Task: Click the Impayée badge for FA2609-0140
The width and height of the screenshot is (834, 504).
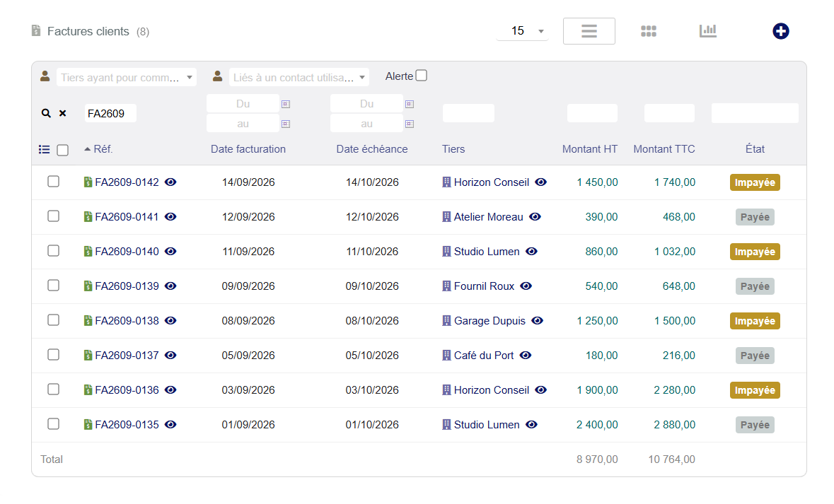Action: coord(755,252)
